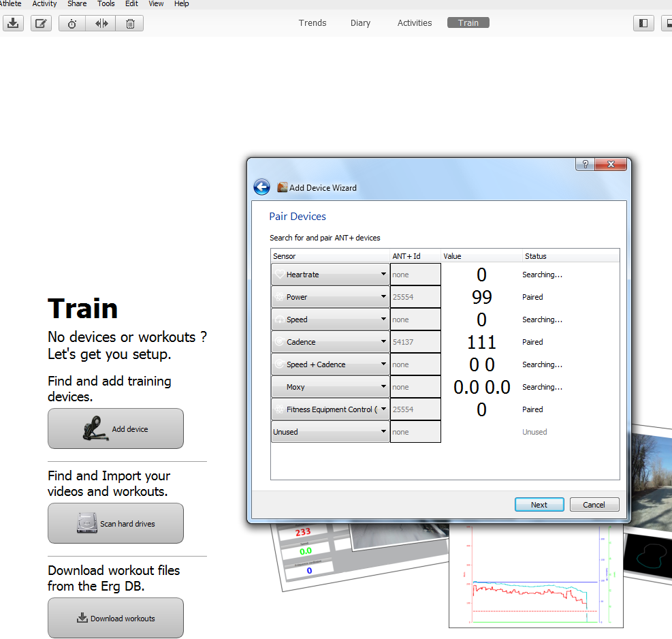Switch to the Trends view

pos(313,22)
